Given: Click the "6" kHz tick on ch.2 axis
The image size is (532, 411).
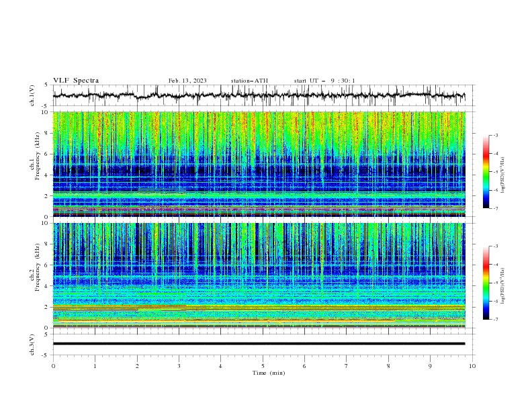Looking at the screenshot, I should (x=48, y=265).
